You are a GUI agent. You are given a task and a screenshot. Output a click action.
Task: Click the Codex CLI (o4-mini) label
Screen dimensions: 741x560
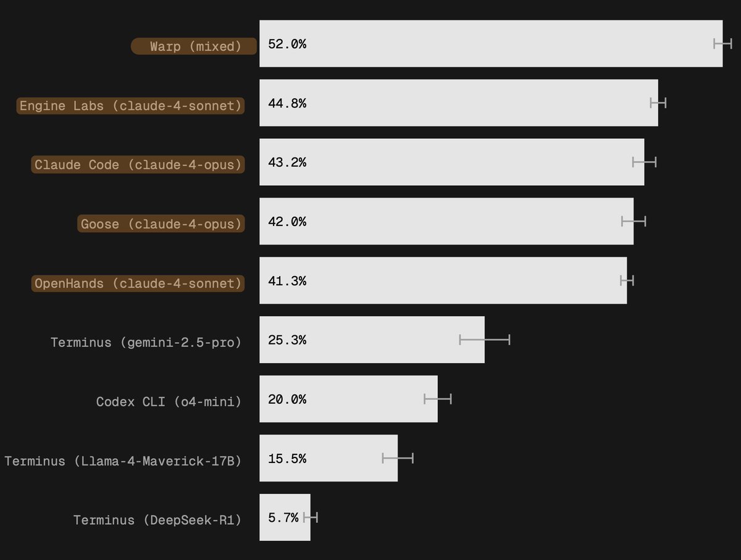[x=169, y=402]
